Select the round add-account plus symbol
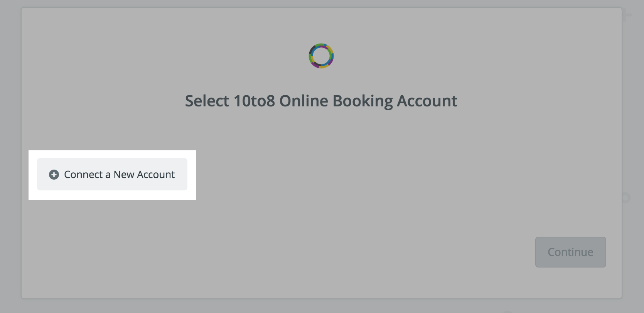This screenshot has width=644, height=313. (x=54, y=175)
